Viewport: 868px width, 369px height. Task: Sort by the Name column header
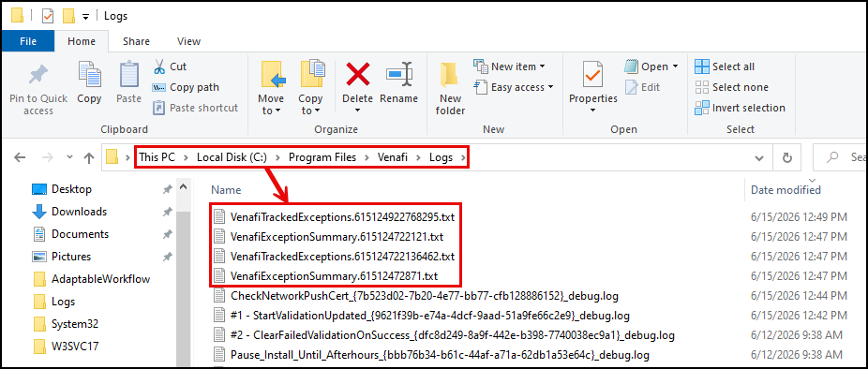(227, 190)
